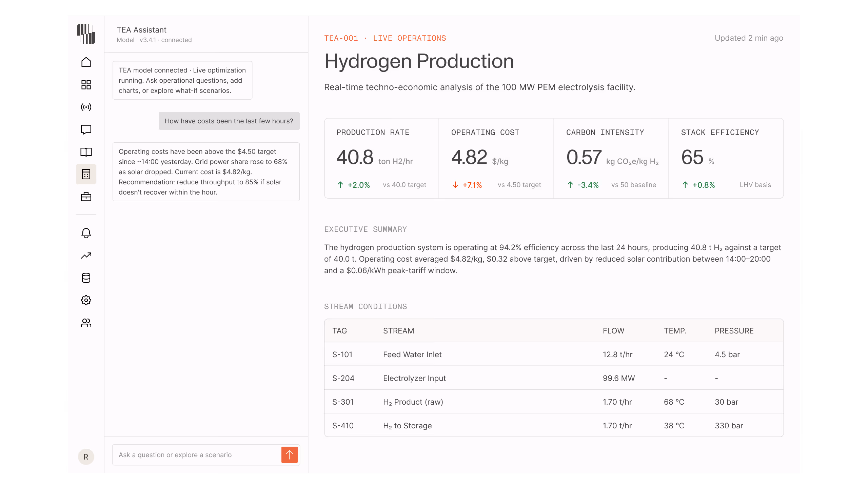Click the facility description under the page heading
This screenshot has height=488, width=868.
pos(480,87)
